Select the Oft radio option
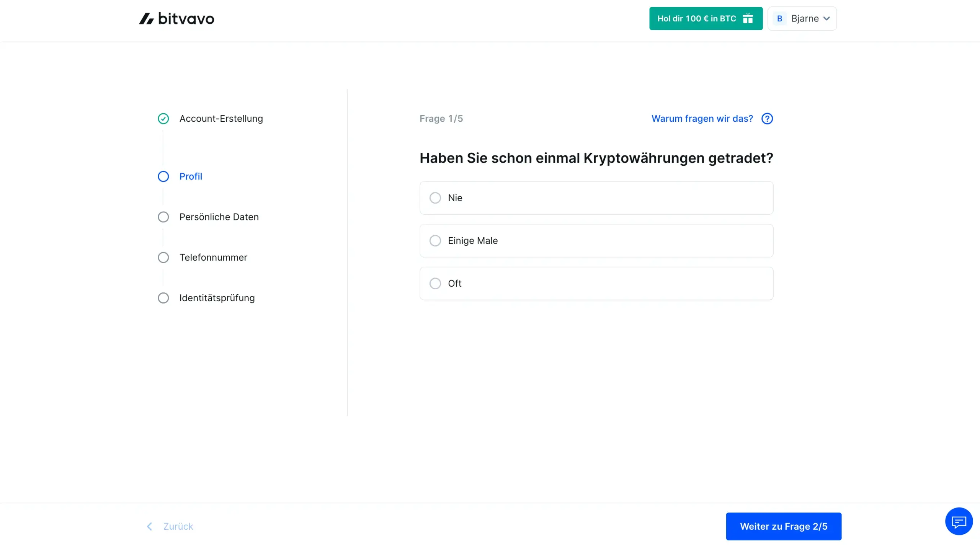Image resolution: width=980 pixels, height=545 pixels. click(435, 284)
